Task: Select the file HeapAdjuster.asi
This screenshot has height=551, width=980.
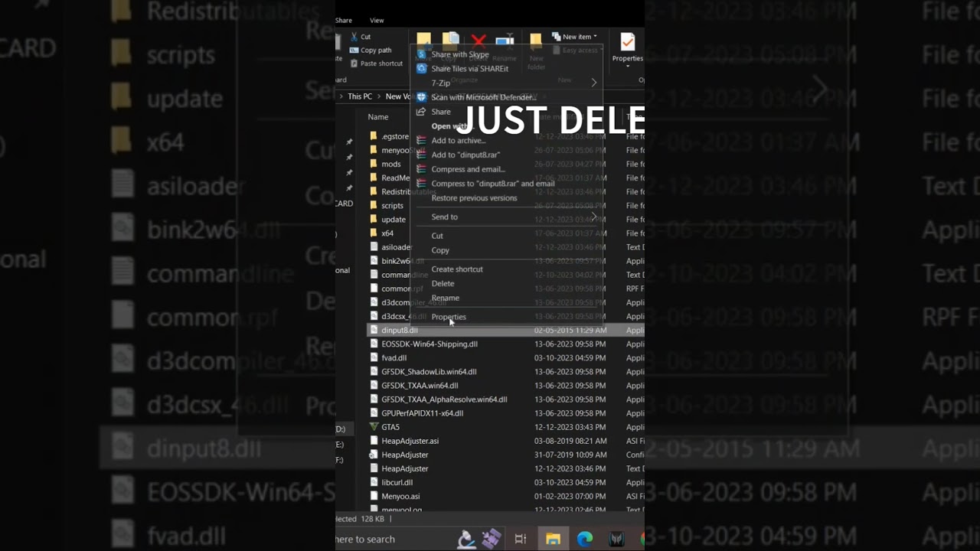Action: [410, 441]
